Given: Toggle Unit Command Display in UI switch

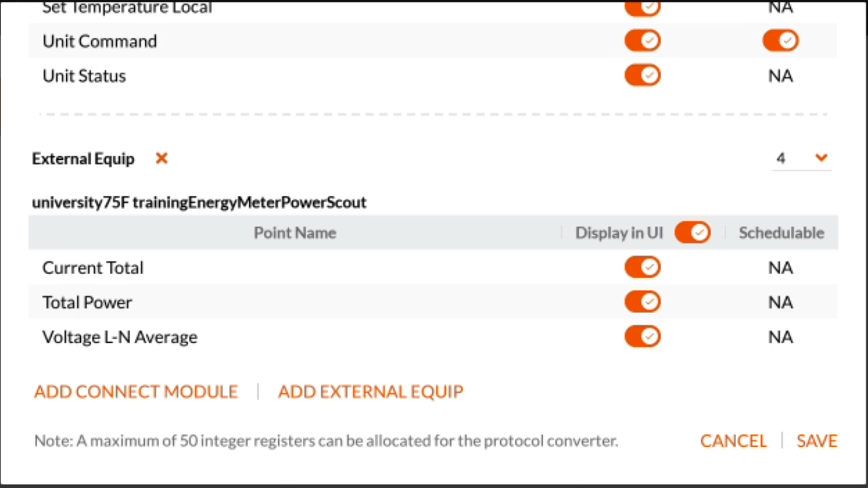Looking at the screenshot, I should 642,41.
